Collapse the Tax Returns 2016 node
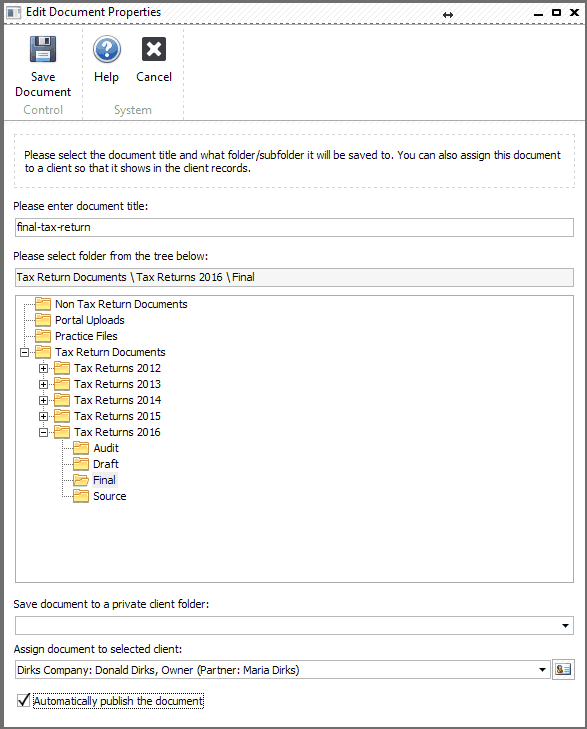Viewport: 587px width, 729px height. tap(43, 432)
